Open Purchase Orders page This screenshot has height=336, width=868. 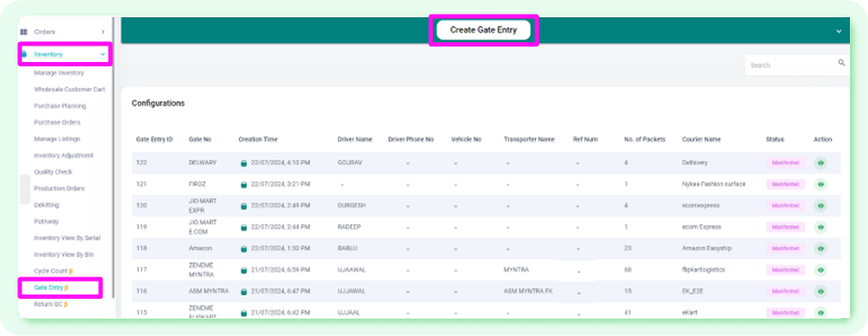pos(57,122)
